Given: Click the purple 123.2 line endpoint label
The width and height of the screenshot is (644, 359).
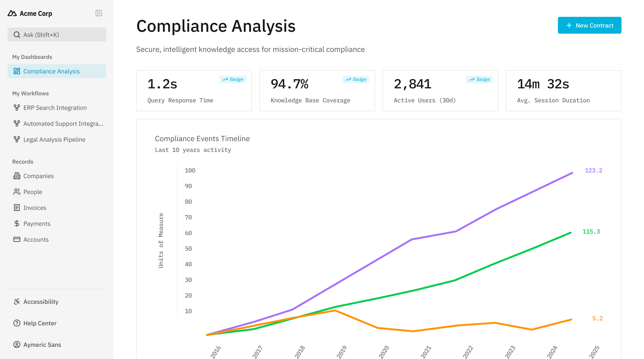Looking at the screenshot, I should coord(593,170).
